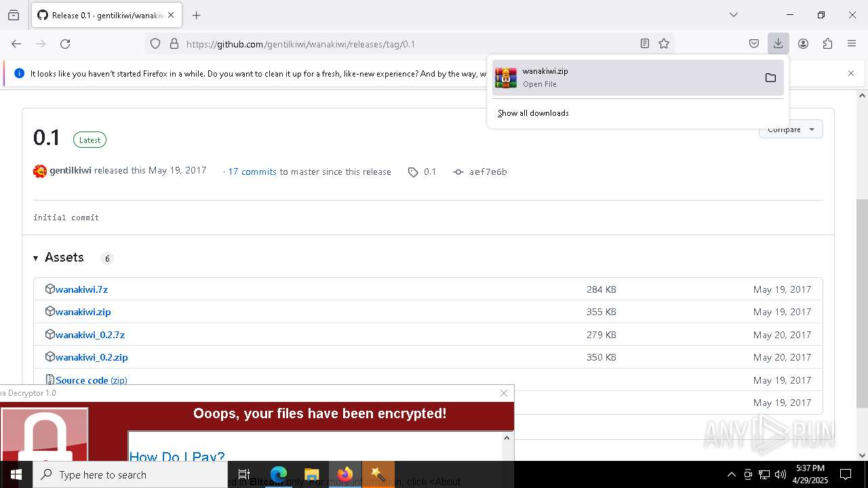The height and width of the screenshot is (488, 868).
Task: Download wanakiwi_0.2.zip asset
Action: coord(92,357)
